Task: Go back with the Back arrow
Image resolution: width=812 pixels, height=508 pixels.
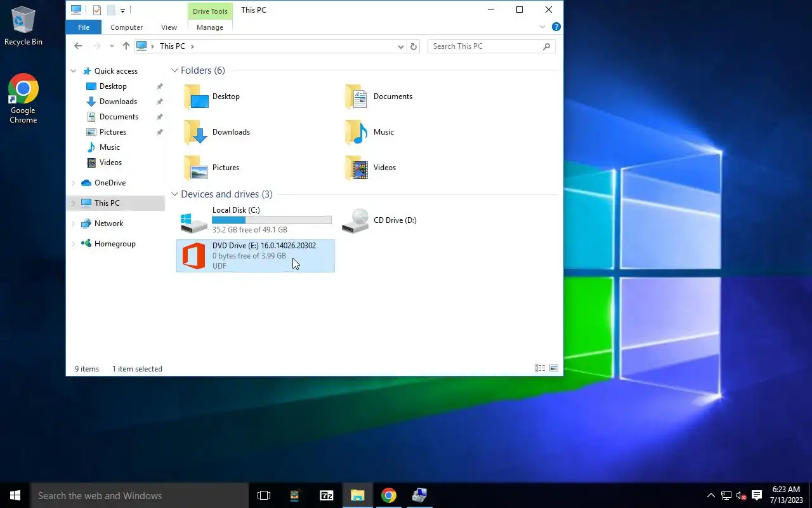Action: [x=78, y=46]
